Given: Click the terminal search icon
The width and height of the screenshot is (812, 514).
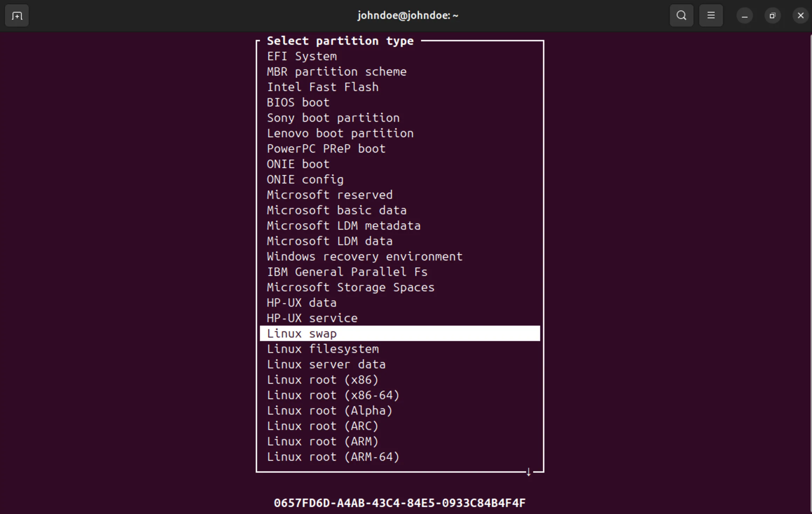Looking at the screenshot, I should click(x=681, y=16).
